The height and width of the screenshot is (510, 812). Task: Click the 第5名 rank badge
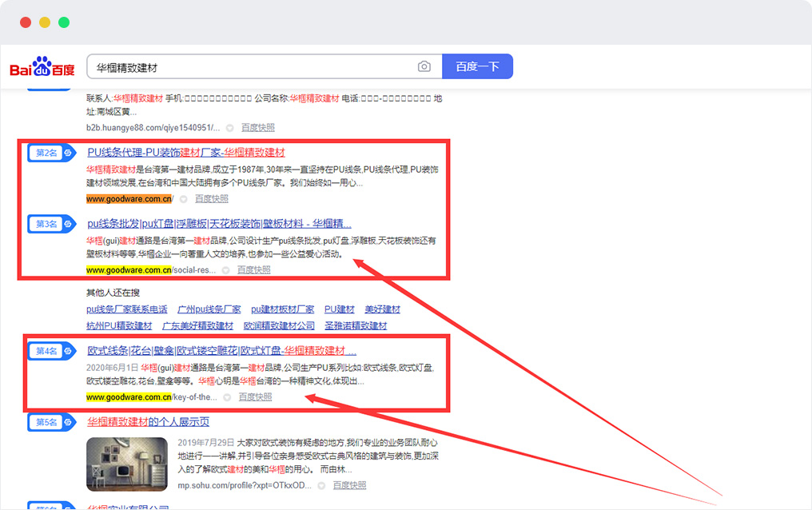pos(52,422)
